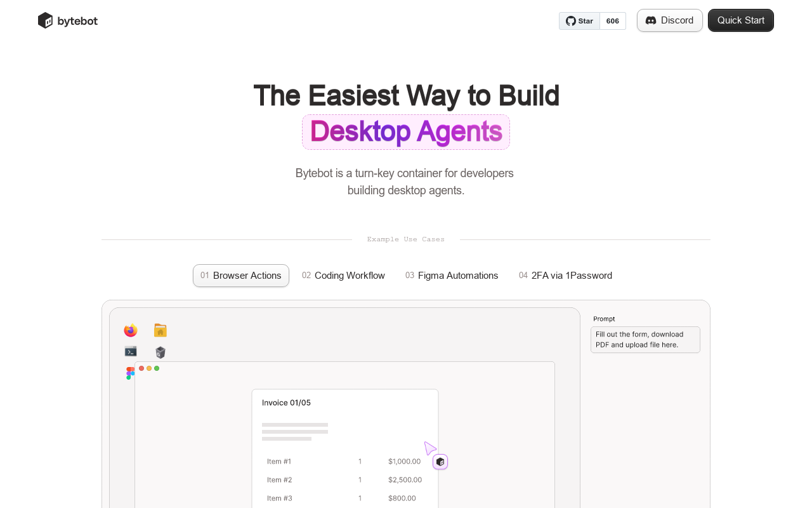Click the Example Use Cases label
Viewport: 812px width, 508px height.
[x=406, y=239]
